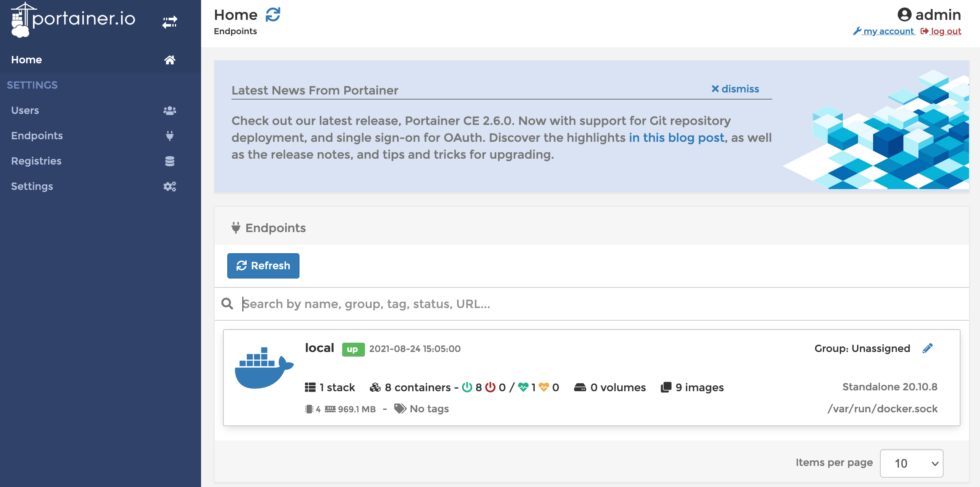
Task: Click the Home house icon in sidebar
Action: point(170,60)
